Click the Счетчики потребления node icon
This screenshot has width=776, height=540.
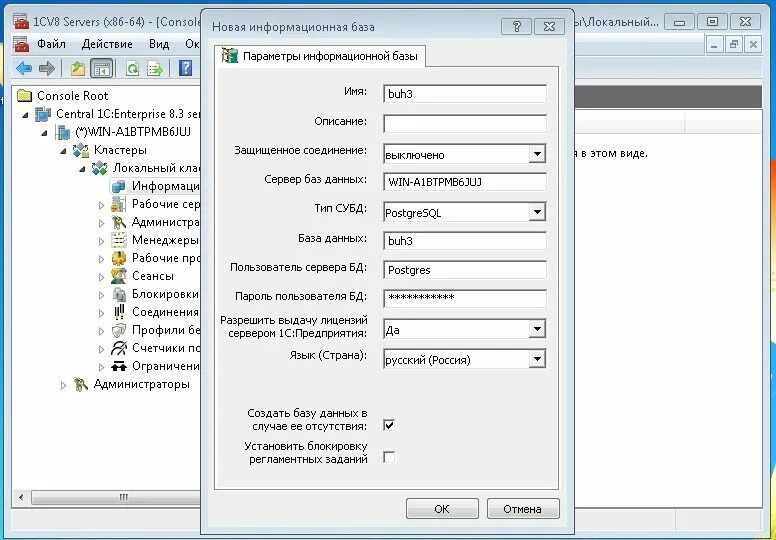[x=118, y=348]
